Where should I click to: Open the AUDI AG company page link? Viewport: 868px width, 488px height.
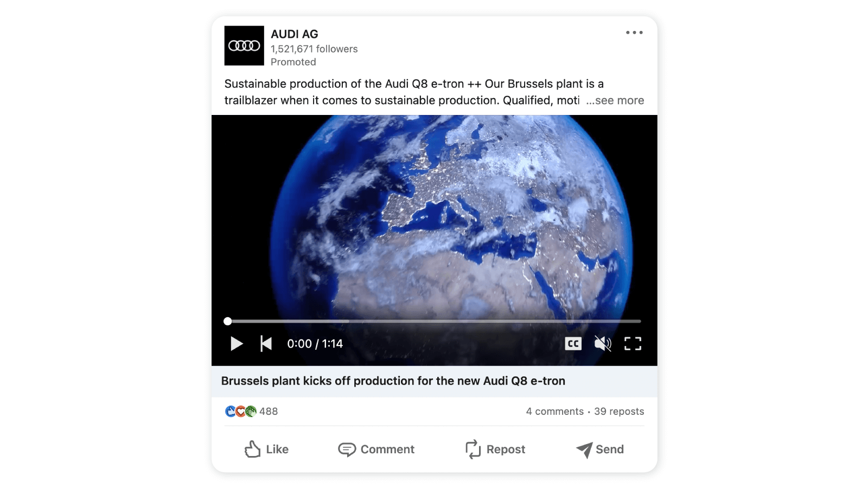(295, 34)
